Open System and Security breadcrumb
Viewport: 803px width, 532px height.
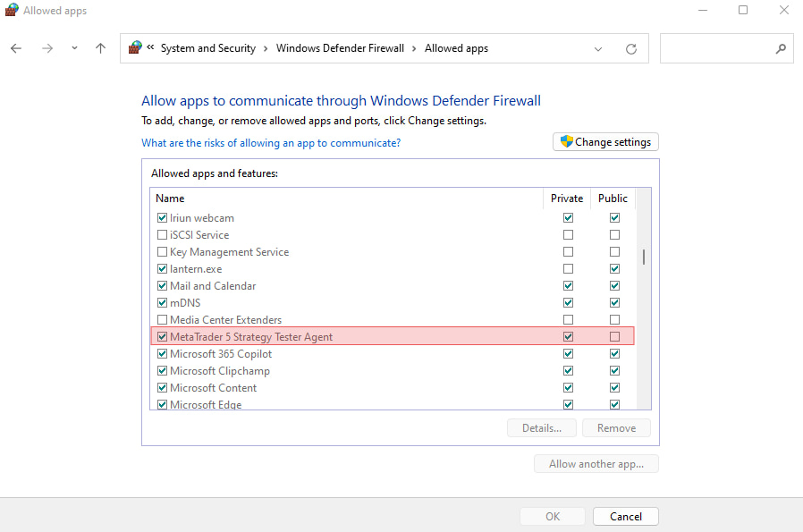(x=208, y=48)
